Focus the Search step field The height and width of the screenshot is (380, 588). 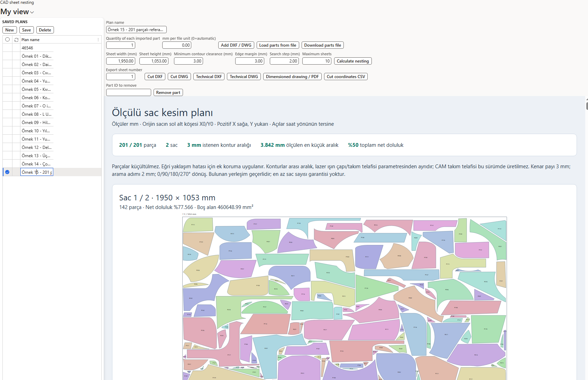[x=284, y=61]
